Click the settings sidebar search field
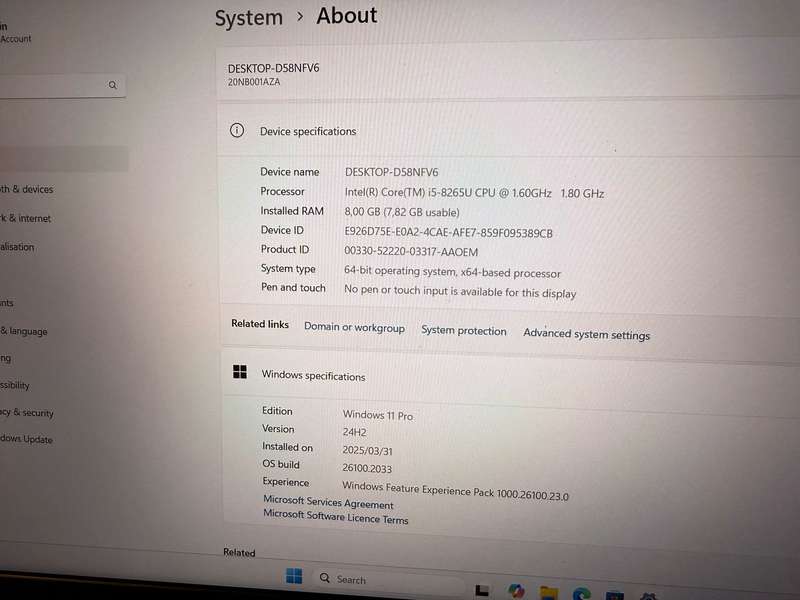Viewport: 800px width, 600px height. pyautogui.click(x=61, y=86)
